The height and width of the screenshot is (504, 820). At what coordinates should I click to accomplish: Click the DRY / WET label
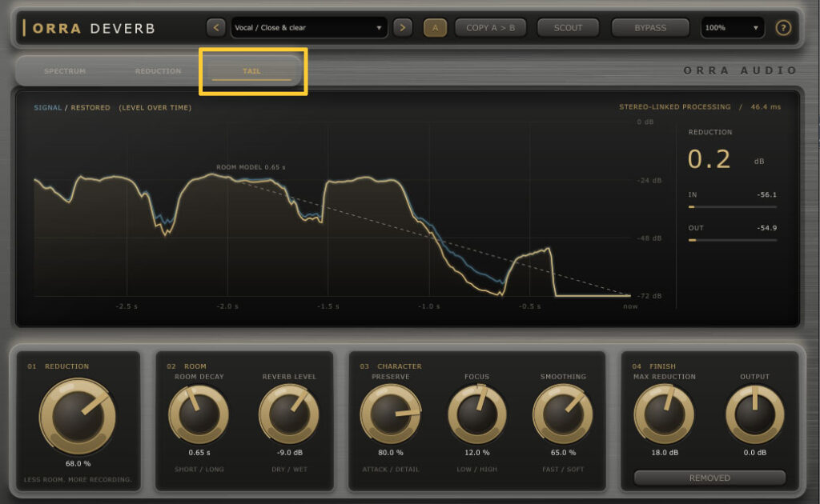289,469
